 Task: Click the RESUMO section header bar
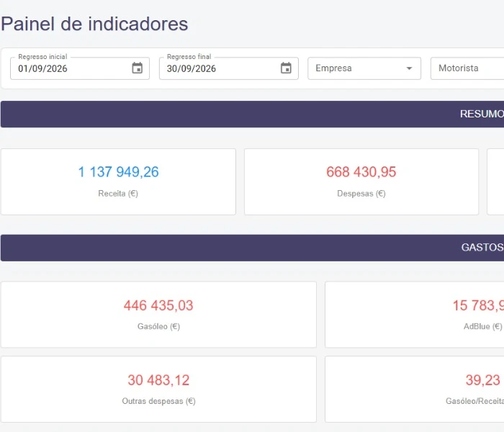[252, 114]
